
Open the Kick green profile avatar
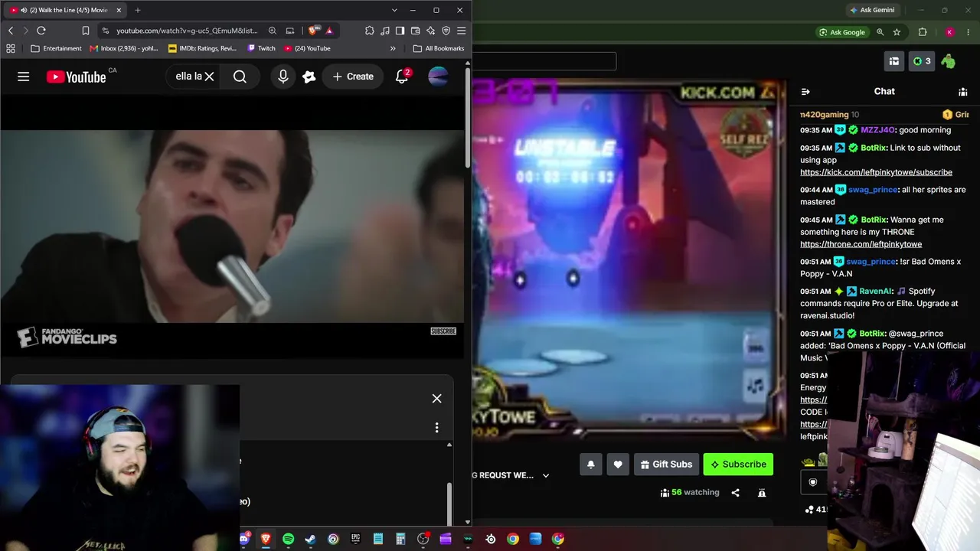coord(949,61)
